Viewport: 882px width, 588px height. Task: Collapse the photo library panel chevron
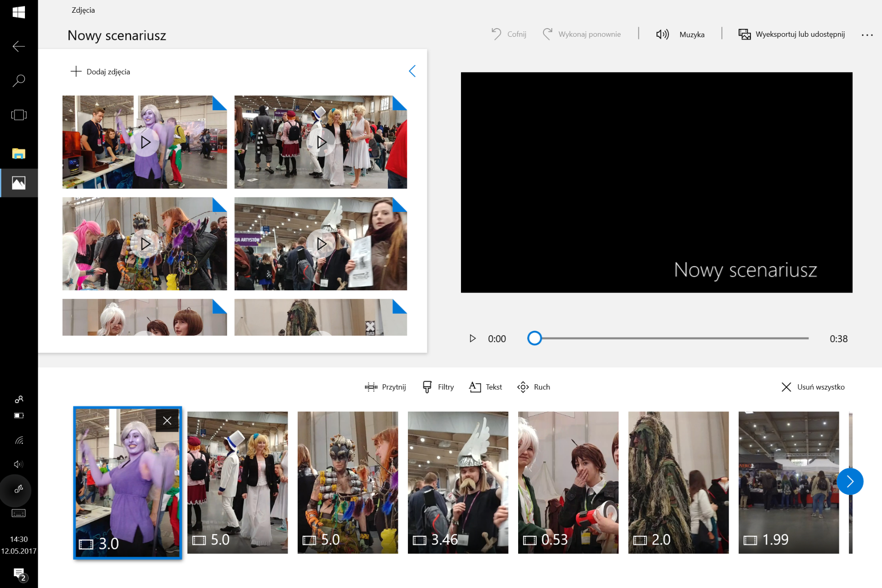(x=412, y=71)
